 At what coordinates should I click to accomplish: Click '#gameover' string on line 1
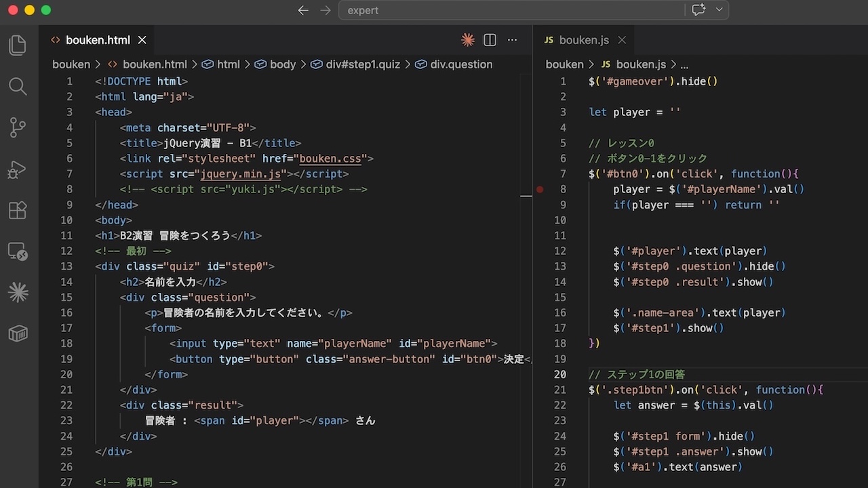635,81
